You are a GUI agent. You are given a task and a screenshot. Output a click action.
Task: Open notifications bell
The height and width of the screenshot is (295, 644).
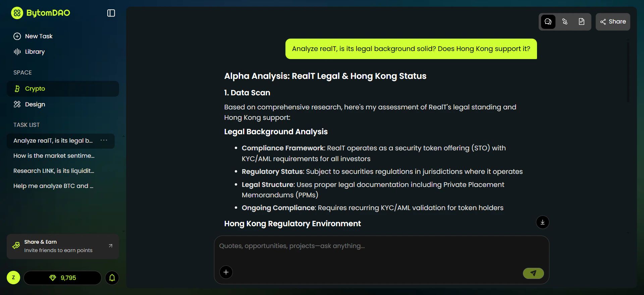pos(112,278)
